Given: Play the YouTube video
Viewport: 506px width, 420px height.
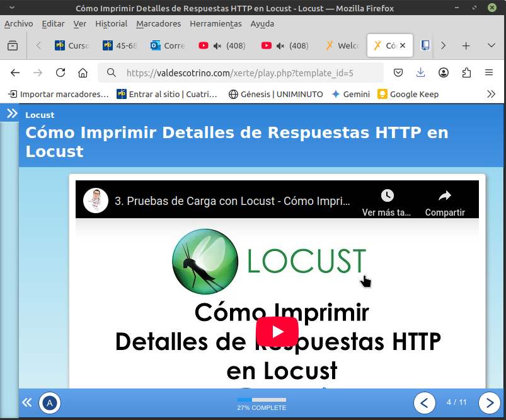Looking at the screenshot, I should coord(277,332).
